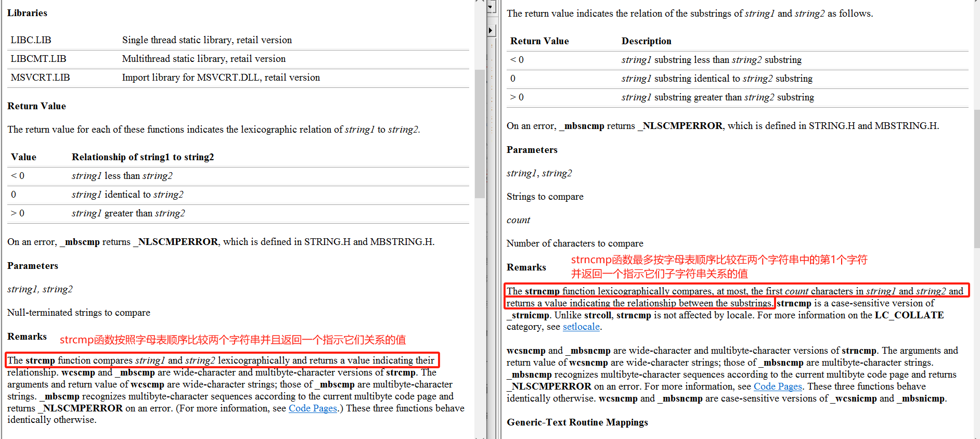The width and height of the screenshot is (980, 439).
Task: Click the LIBC.LIB library entry
Action: (31, 40)
